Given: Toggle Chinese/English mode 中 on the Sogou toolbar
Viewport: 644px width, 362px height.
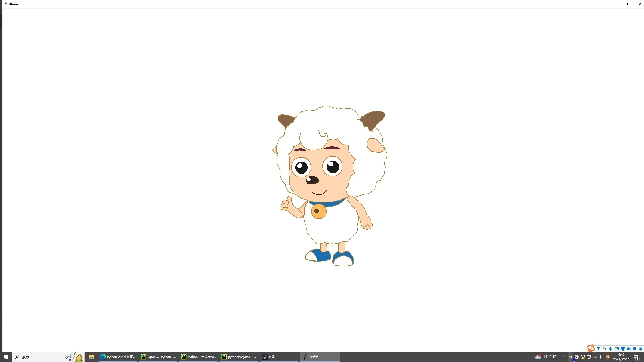Looking at the screenshot, I should pos(598,349).
